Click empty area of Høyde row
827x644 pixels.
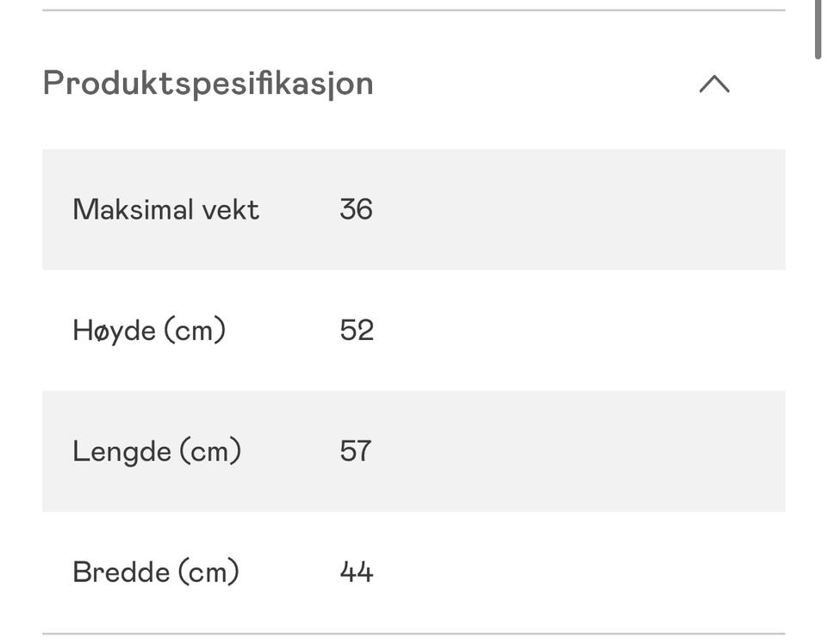pyautogui.click(x=580, y=331)
